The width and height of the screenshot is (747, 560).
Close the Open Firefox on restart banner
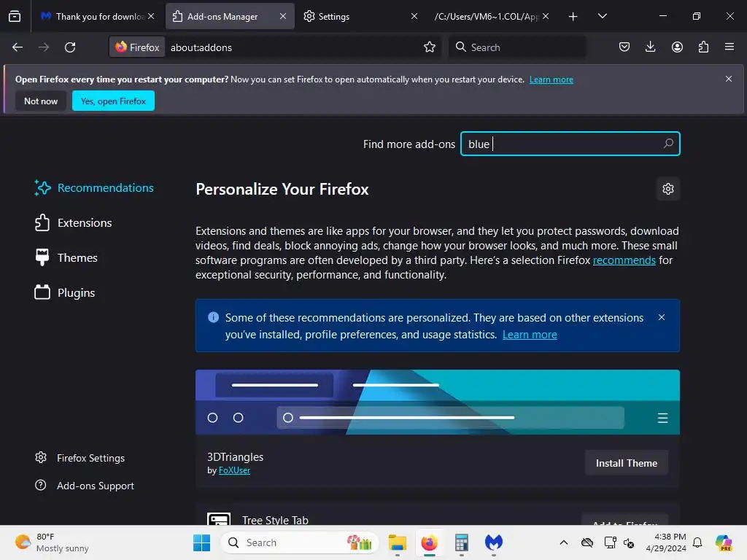click(x=729, y=79)
